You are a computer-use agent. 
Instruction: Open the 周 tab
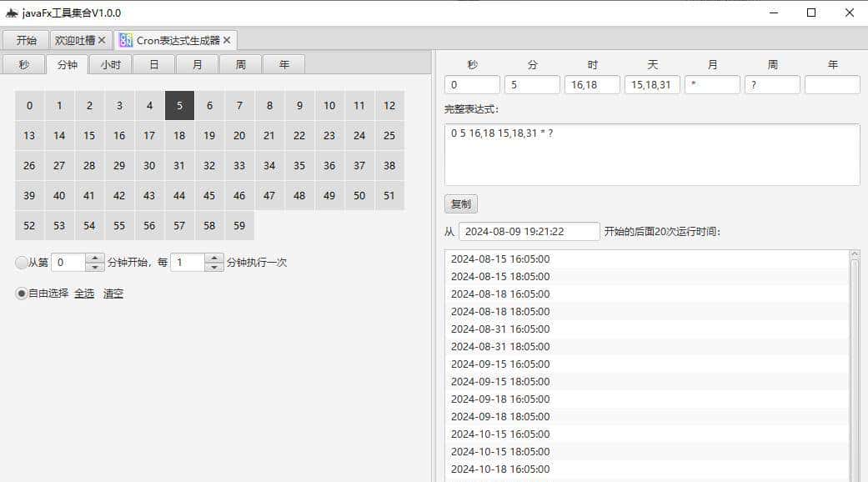click(240, 63)
